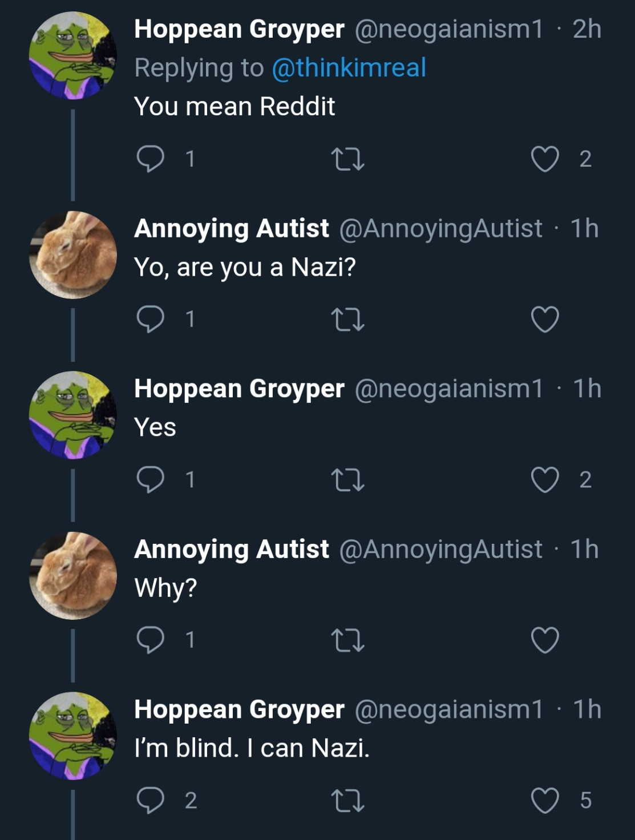Screen dimensions: 635x840
Task: Open @neogaianism1 handle on the top tweet
Action: tap(449, 29)
